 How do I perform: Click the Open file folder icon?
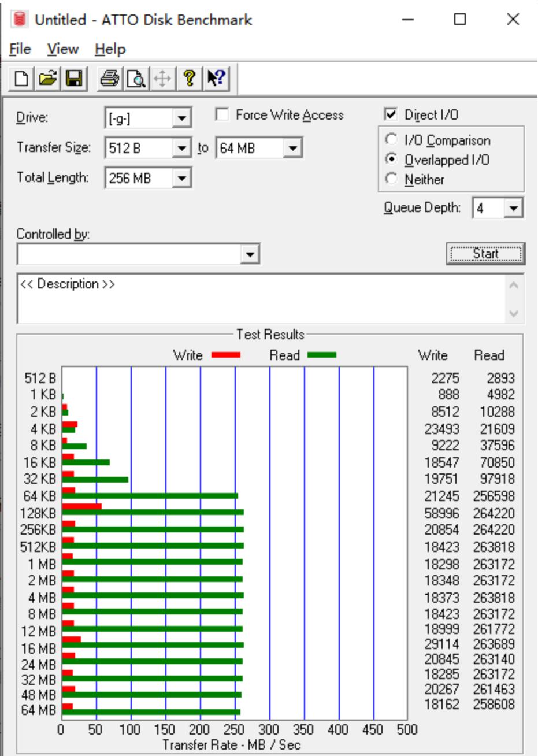click(x=47, y=79)
